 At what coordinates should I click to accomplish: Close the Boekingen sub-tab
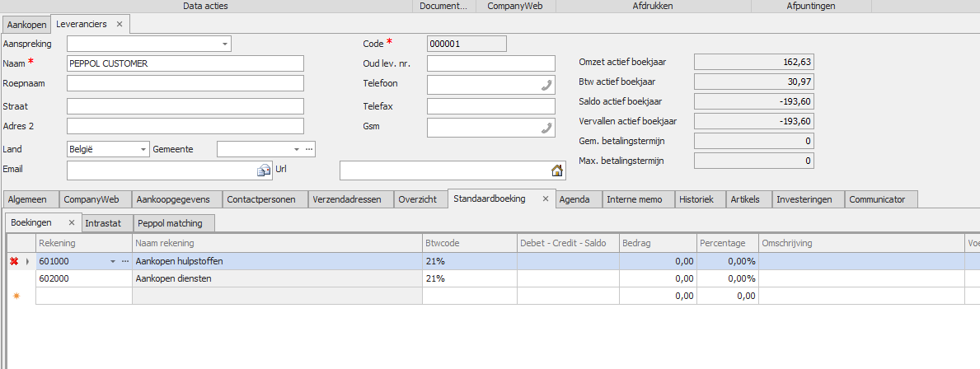(72, 222)
